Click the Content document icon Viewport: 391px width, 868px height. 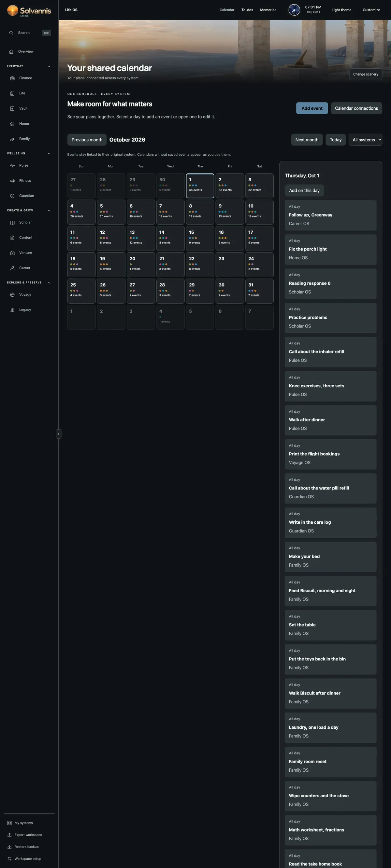pyautogui.click(x=12, y=238)
